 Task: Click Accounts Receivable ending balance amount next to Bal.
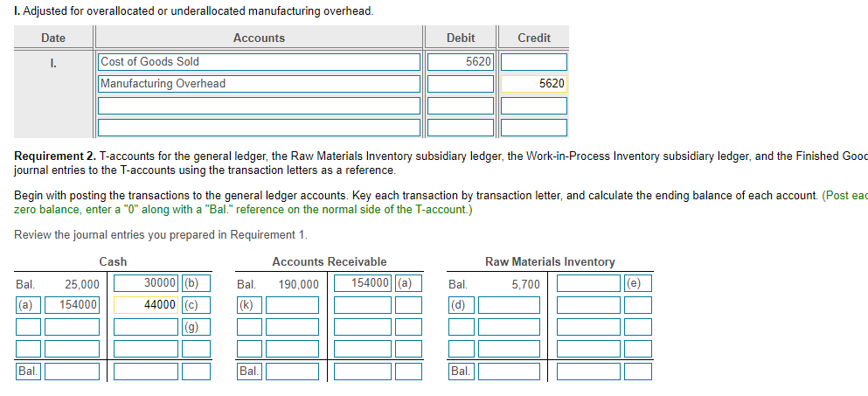(x=292, y=371)
